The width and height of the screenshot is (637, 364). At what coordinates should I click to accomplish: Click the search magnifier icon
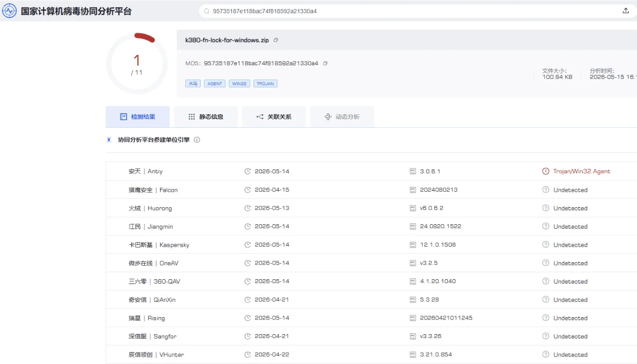tap(207, 11)
